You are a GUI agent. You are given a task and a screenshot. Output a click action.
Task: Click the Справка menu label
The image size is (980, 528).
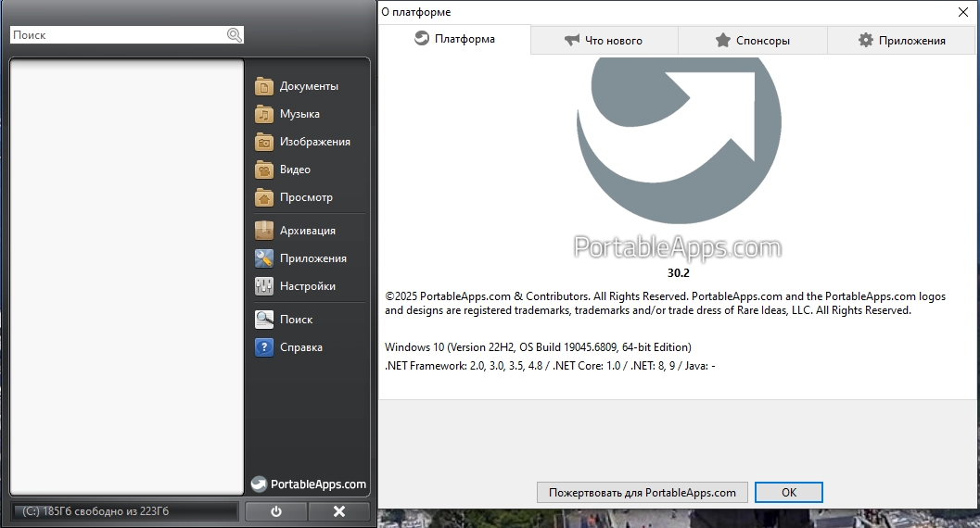tap(301, 347)
